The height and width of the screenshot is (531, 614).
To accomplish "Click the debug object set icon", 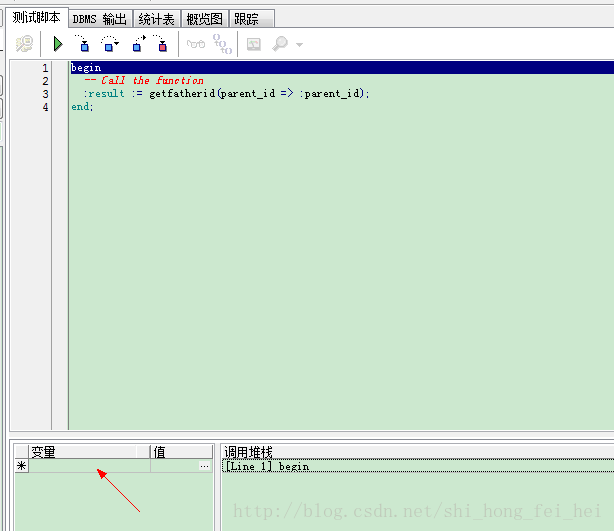I will (223, 44).
